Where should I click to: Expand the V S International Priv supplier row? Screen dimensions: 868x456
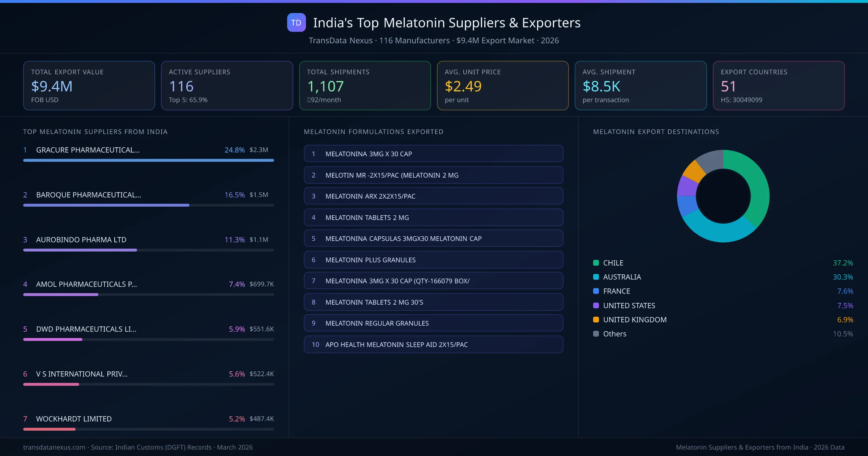(x=82, y=374)
